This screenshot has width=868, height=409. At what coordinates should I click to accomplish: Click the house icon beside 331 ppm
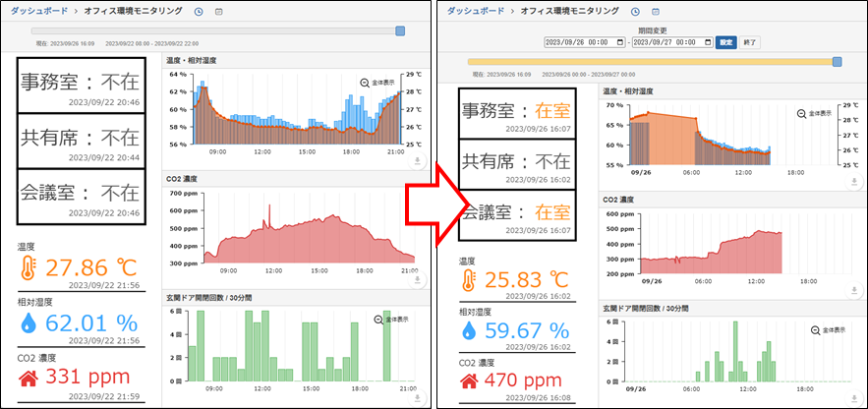(28, 379)
